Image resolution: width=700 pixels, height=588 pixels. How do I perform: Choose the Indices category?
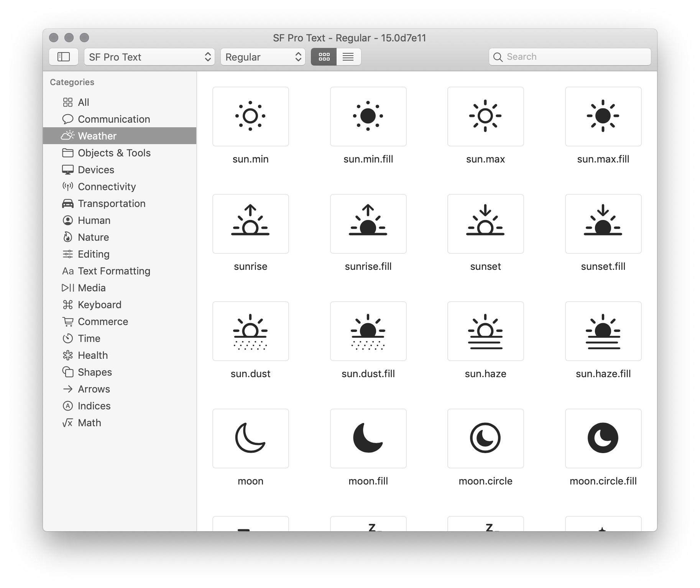tap(120, 406)
